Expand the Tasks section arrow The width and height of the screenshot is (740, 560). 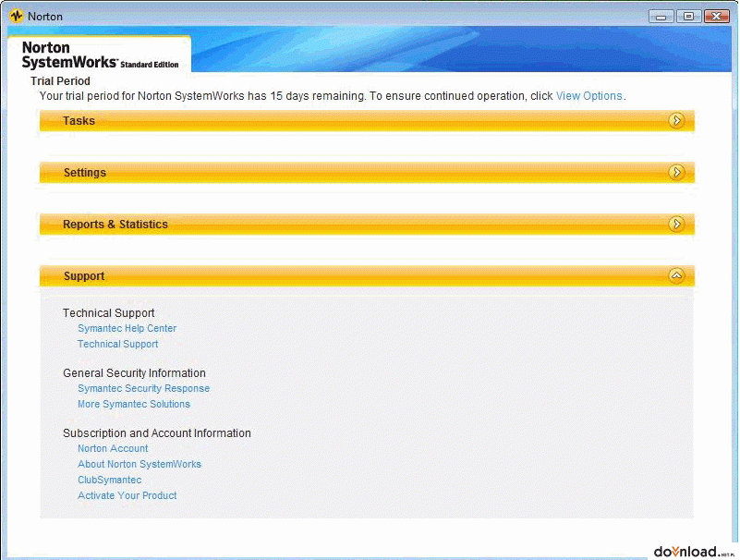pyautogui.click(x=676, y=121)
